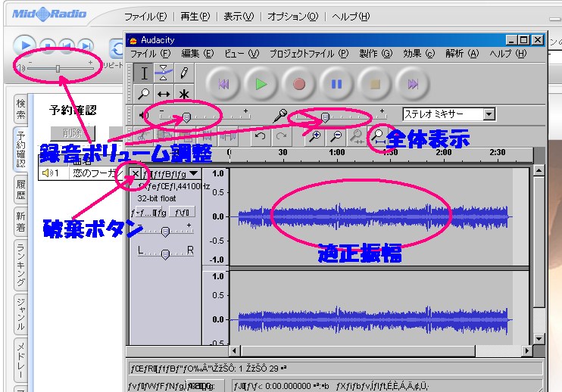
Task: Open Audacity 効果 (C) menu
Action: click(419, 54)
